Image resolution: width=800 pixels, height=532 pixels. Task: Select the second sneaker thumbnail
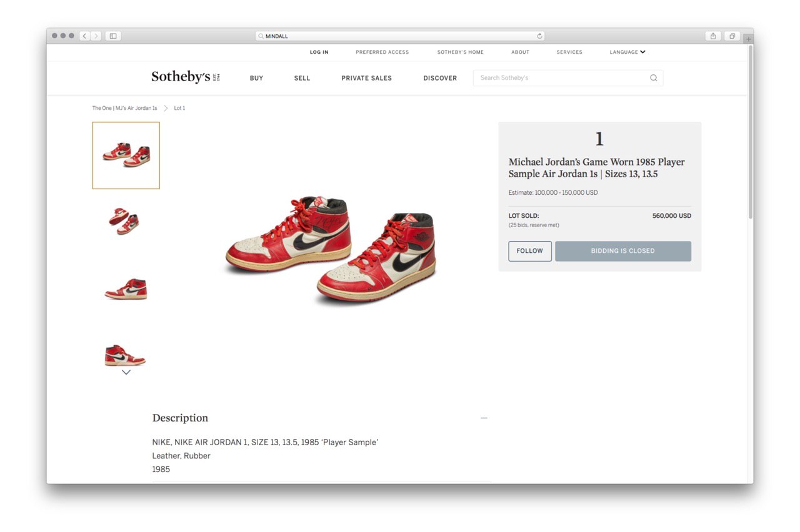[x=126, y=220]
